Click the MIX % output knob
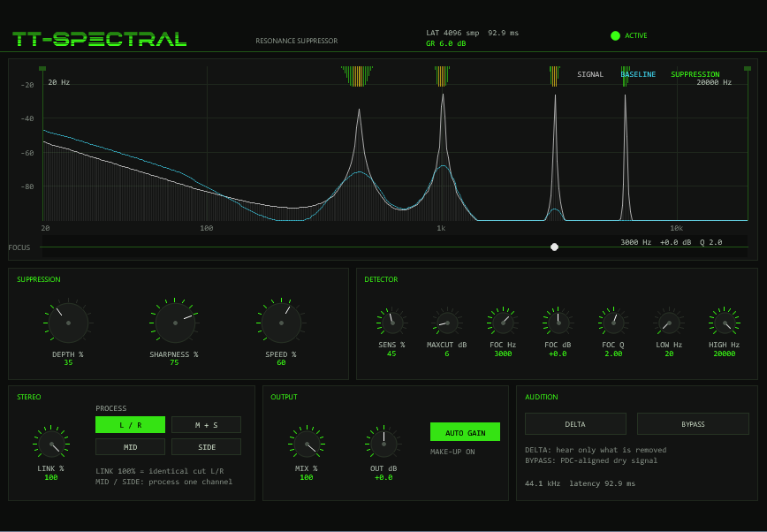Image resolution: width=767 pixels, height=532 pixels. 307,444
